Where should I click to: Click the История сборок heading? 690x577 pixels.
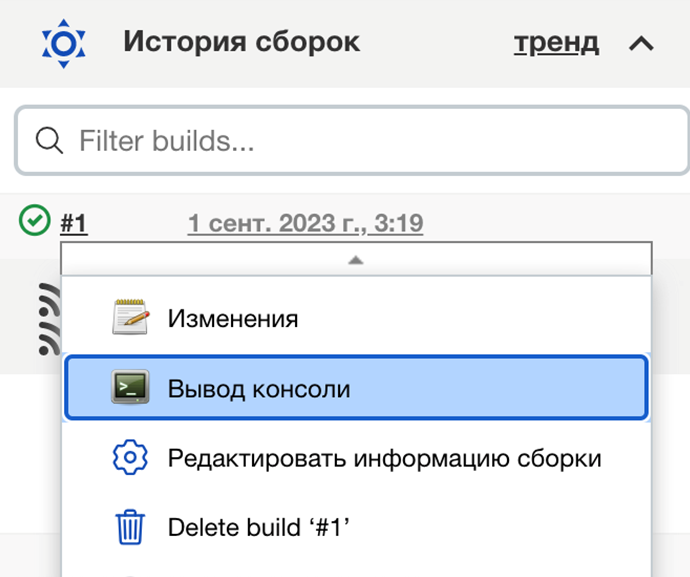click(241, 43)
